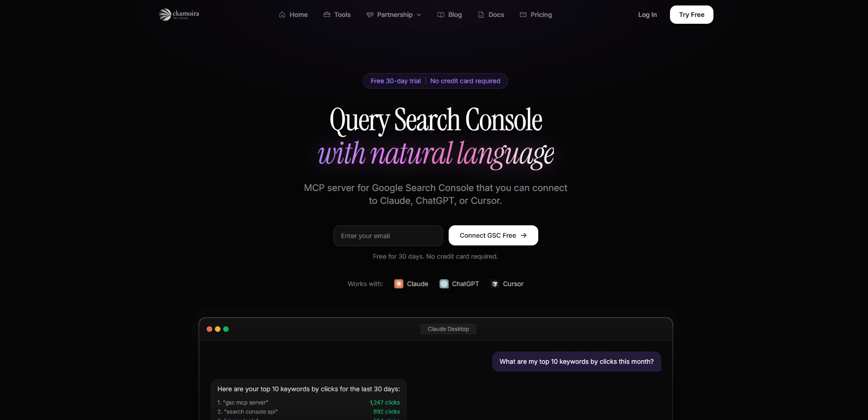Image resolution: width=868 pixels, height=420 pixels.
Task: Open the Home menu item
Action: click(x=293, y=15)
